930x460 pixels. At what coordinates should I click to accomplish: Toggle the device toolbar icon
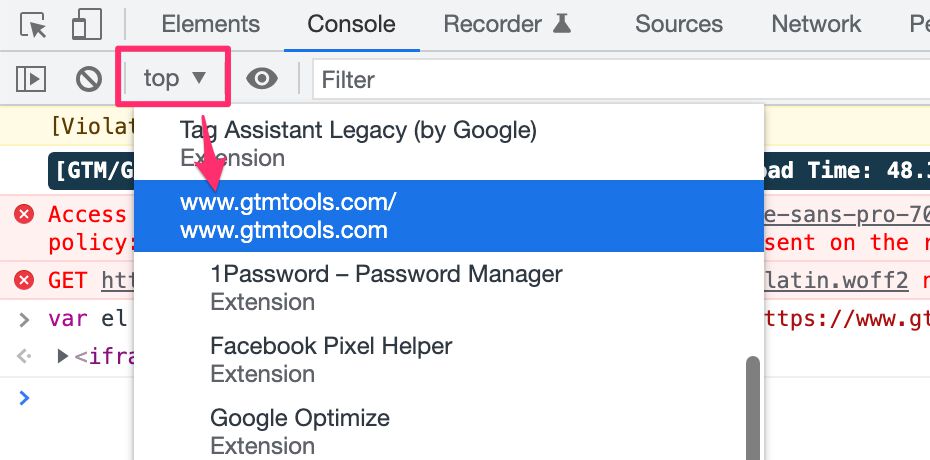tap(87, 25)
